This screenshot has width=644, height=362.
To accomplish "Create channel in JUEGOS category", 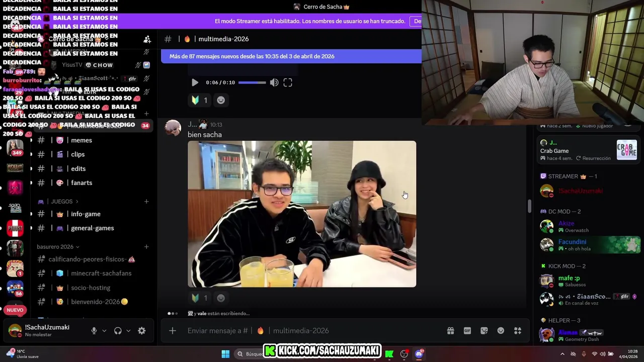I will [146, 202].
